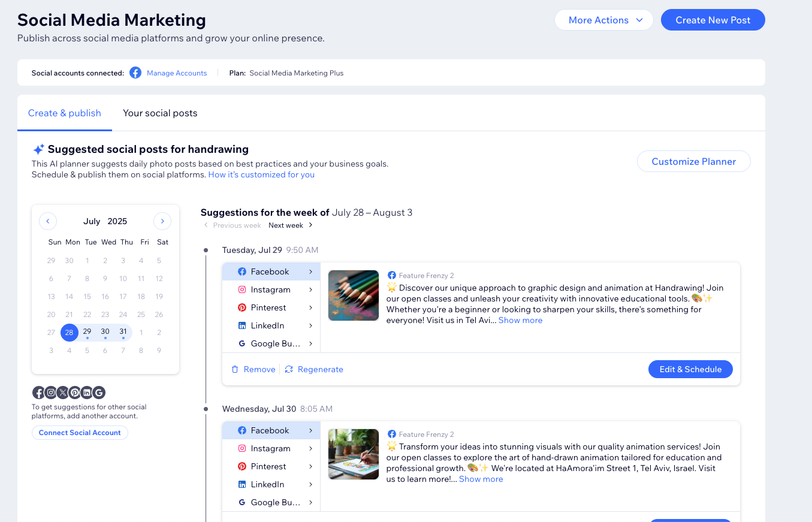Image resolution: width=812 pixels, height=522 pixels.
Task: Click Facebook icon beside Feature Frenzy 2 in Wednesday post
Action: [391, 434]
